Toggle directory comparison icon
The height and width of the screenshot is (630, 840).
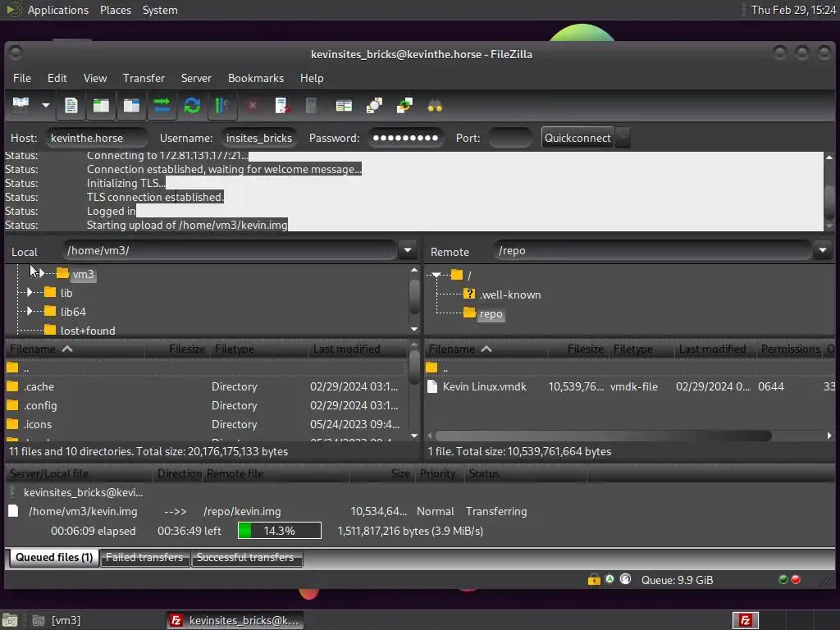[x=374, y=105]
